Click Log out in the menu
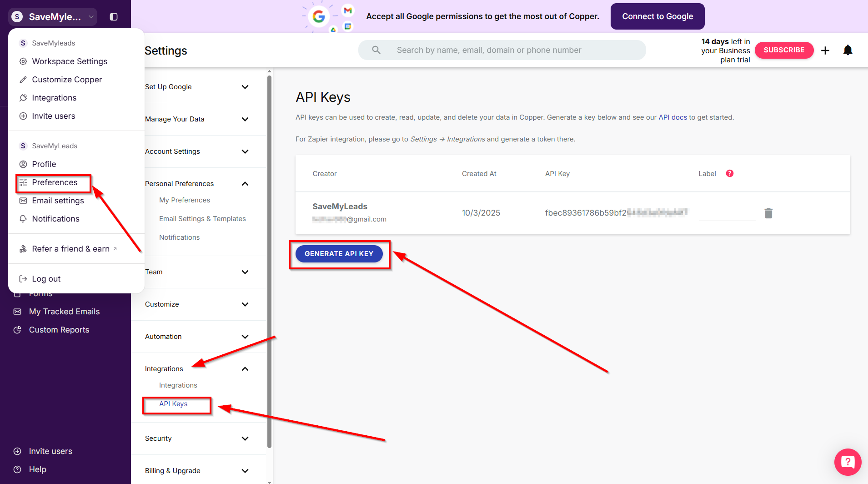868x484 pixels. tap(46, 279)
